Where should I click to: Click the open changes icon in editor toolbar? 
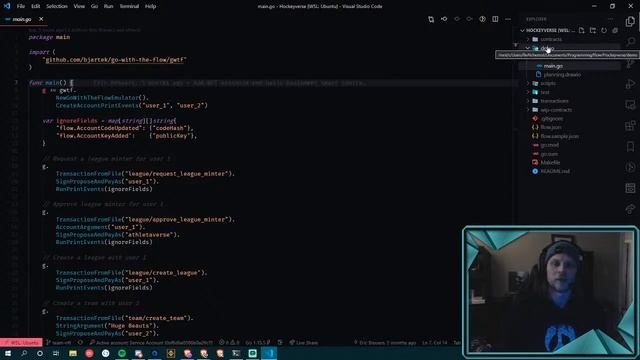(x=431, y=19)
